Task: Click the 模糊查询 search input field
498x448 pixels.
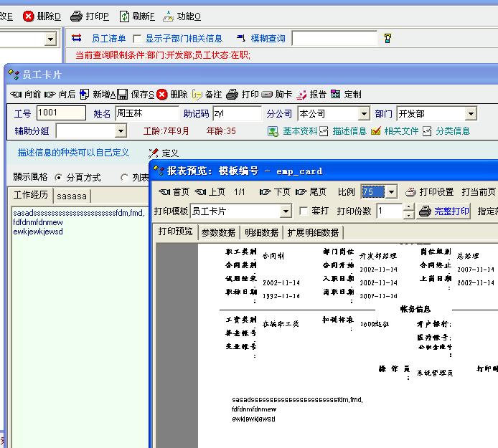Action: tap(334, 39)
